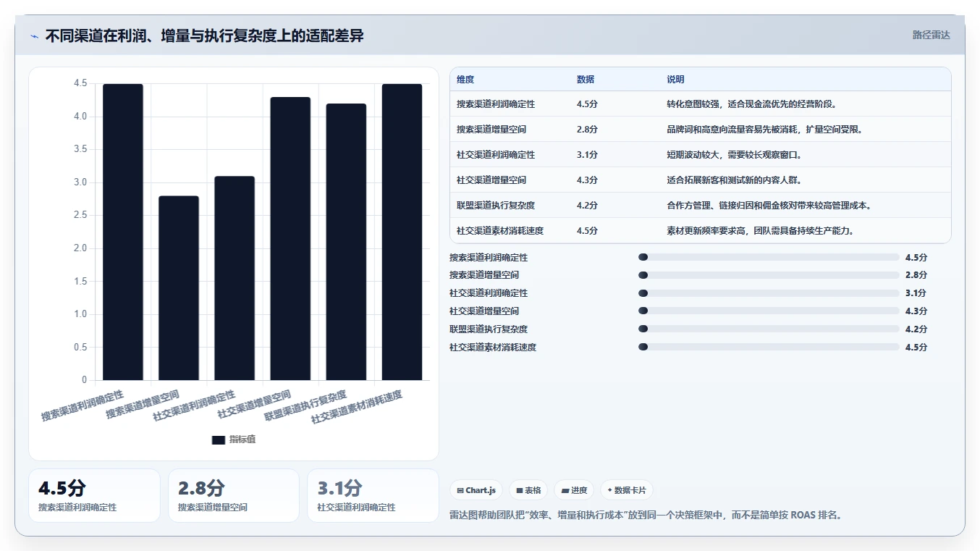Viewport: 980px width, 551px height.
Task: Click table value 4.3分
Action: coord(587,180)
